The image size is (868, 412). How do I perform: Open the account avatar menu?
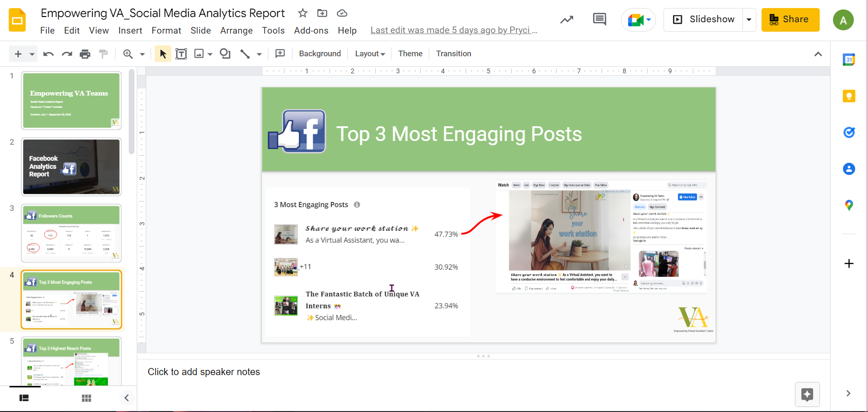[843, 20]
